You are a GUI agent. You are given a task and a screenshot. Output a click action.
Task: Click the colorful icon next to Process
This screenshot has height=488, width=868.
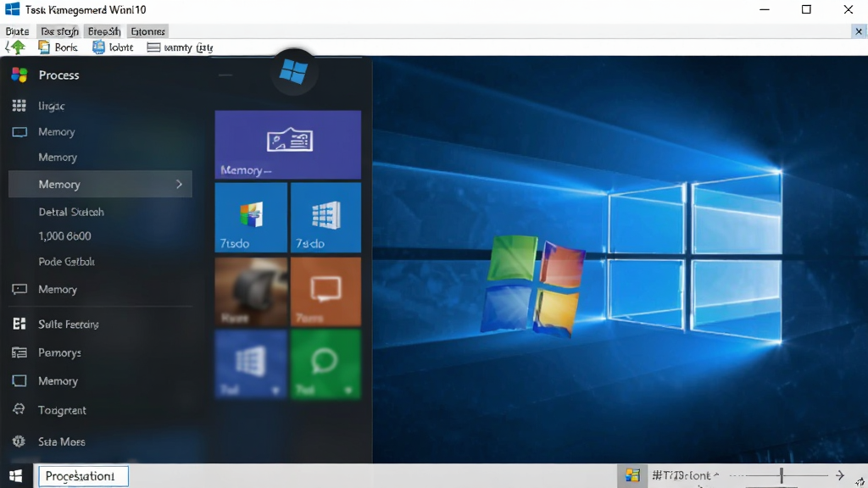pyautogui.click(x=19, y=75)
